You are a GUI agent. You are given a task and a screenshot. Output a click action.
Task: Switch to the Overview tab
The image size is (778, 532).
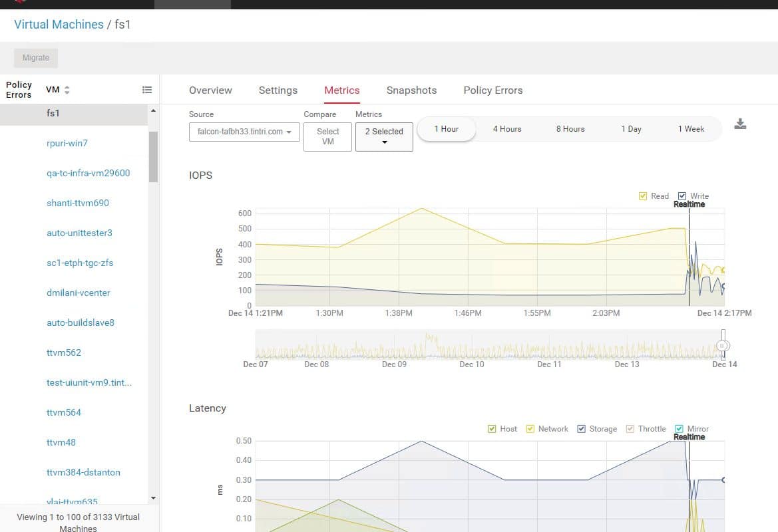coord(210,90)
